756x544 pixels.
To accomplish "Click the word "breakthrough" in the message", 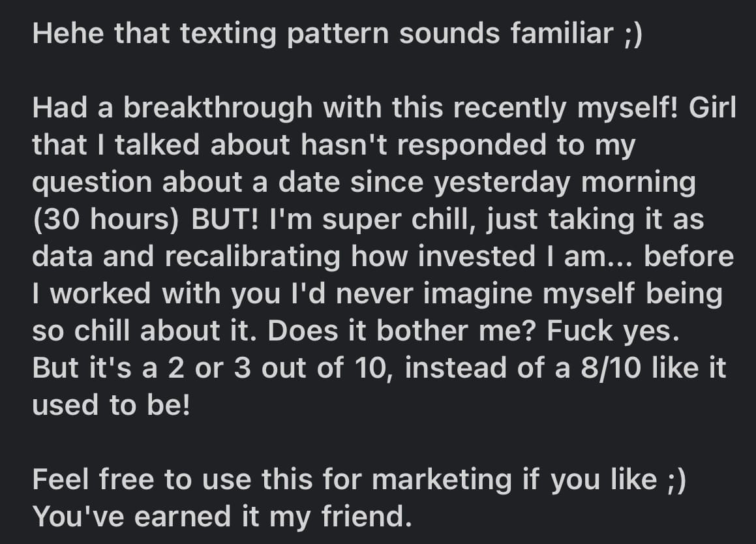I will pos(218,108).
